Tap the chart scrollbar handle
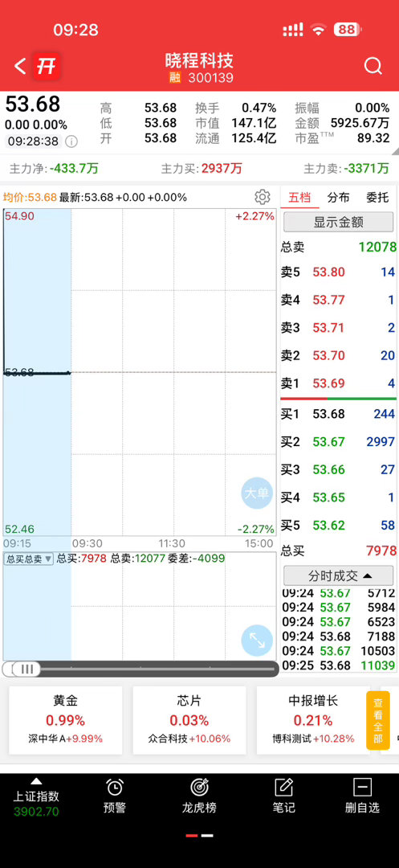The height and width of the screenshot is (868, 399). (26, 669)
